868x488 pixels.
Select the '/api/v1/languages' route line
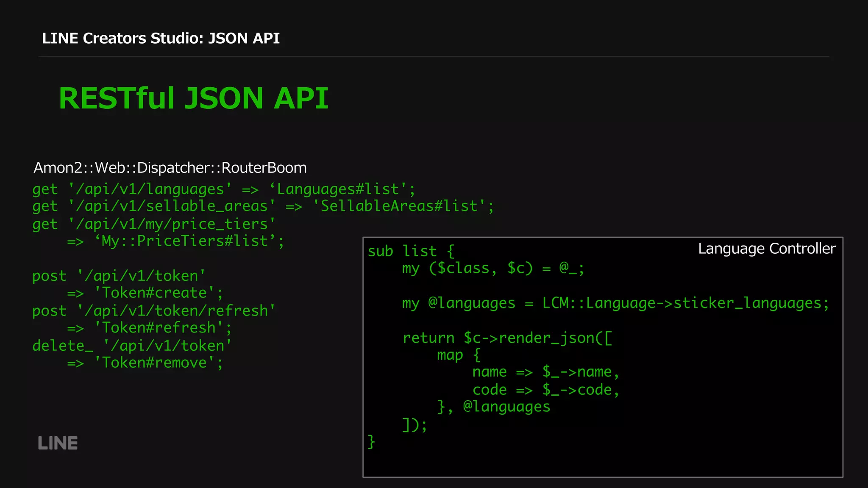(x=224, y=189)
